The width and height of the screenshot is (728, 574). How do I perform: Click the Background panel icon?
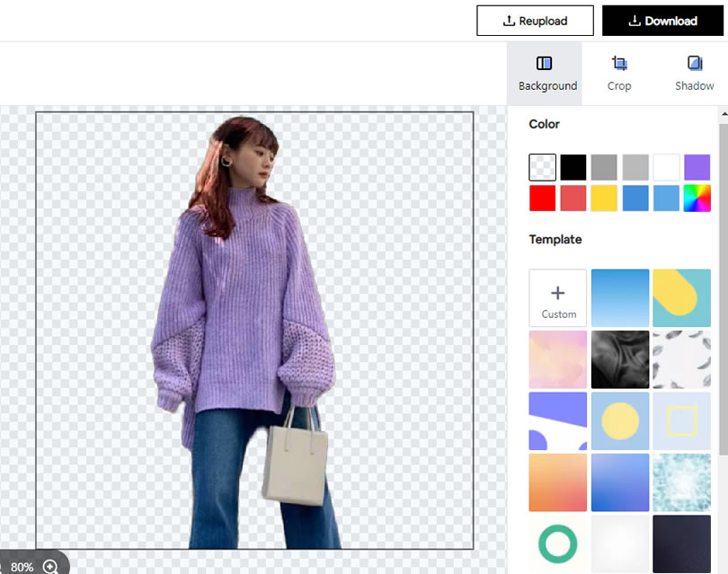[544, 63]
